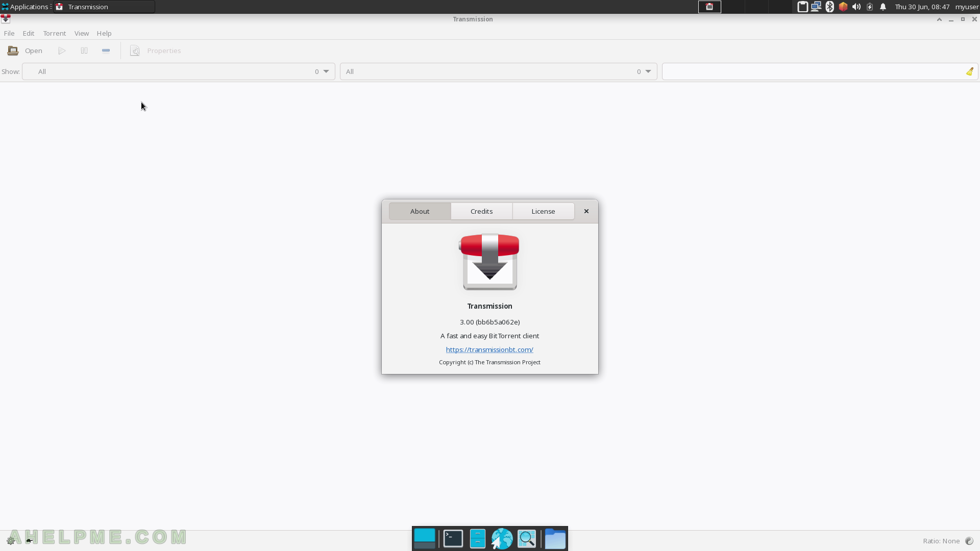Click the 'A fast and easy BitTorrent client' text
The width and height of the screenshot is (980, 551).
(x=490, y=336)
